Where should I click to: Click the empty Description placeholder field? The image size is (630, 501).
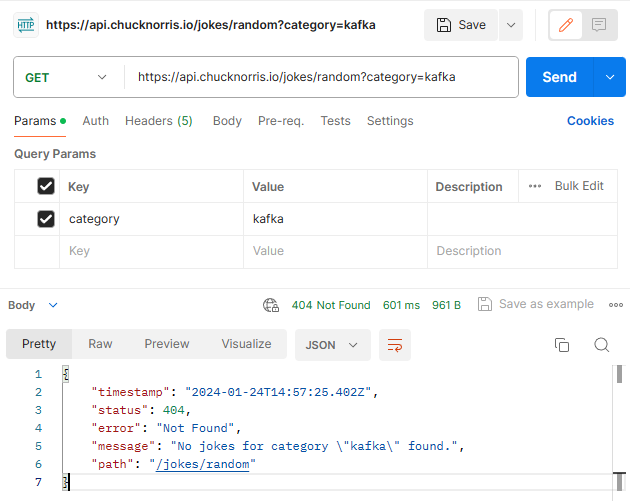[522, 251]
